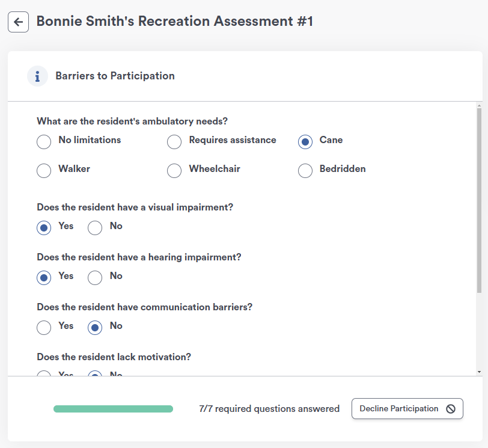Click the back arrow icon

click(x=19, y=22)
